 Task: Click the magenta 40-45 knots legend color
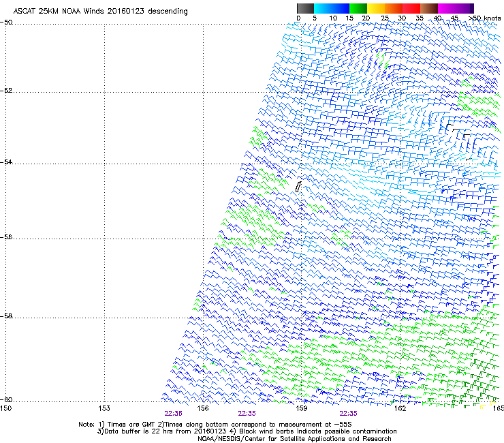click(x=447, y=8)
